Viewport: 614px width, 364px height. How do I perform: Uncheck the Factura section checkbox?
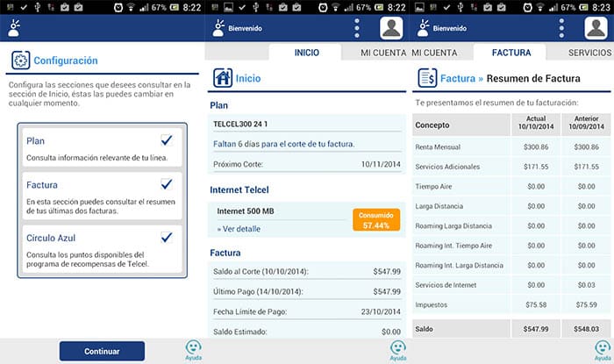167,184
